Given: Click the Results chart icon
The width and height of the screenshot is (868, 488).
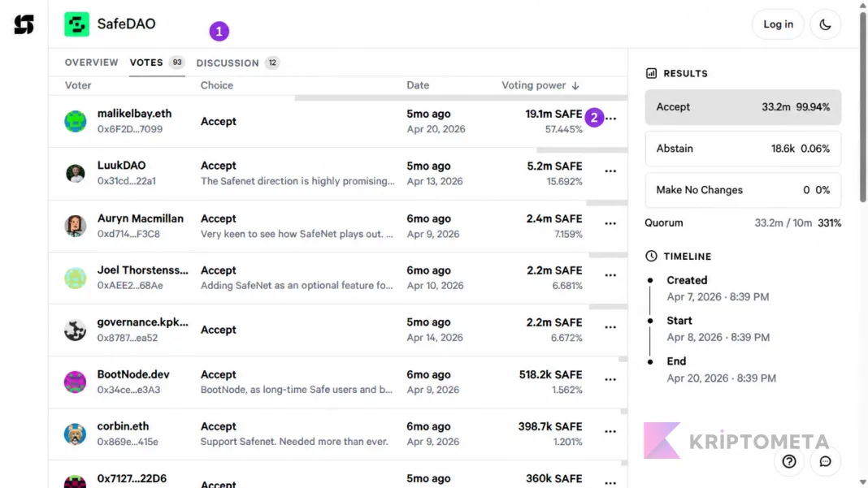Looking at the screenshot, I should click(x=651, y=73).
